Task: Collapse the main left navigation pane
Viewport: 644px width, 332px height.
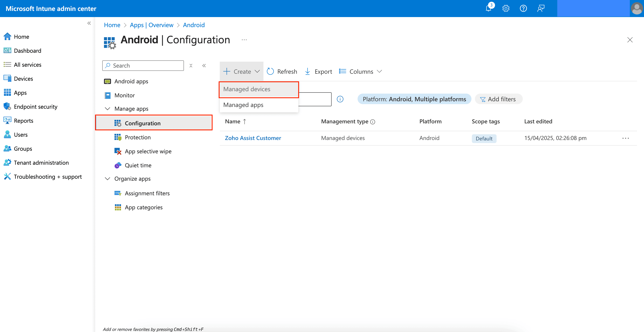Action: 89,23
